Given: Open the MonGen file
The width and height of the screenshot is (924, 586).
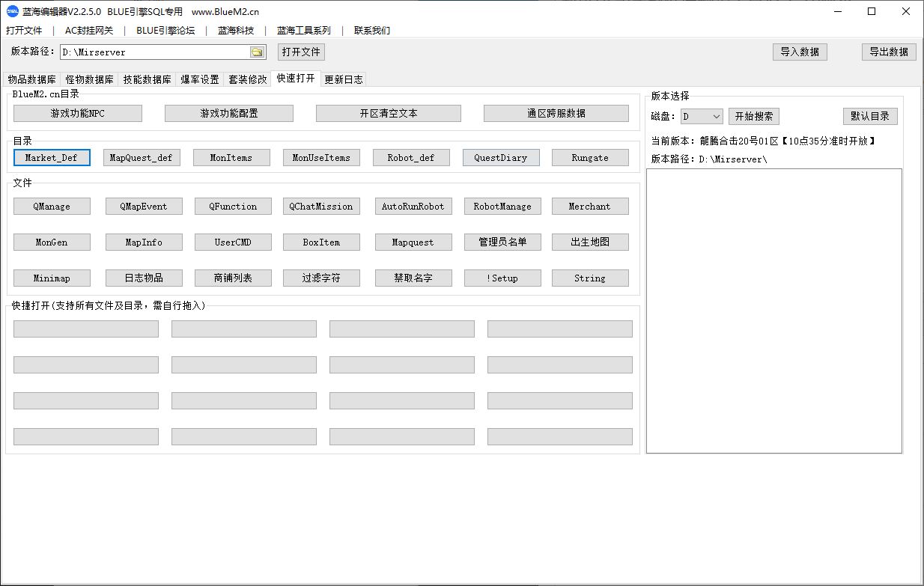Looking at the screenshot, I should pos(52,242).
